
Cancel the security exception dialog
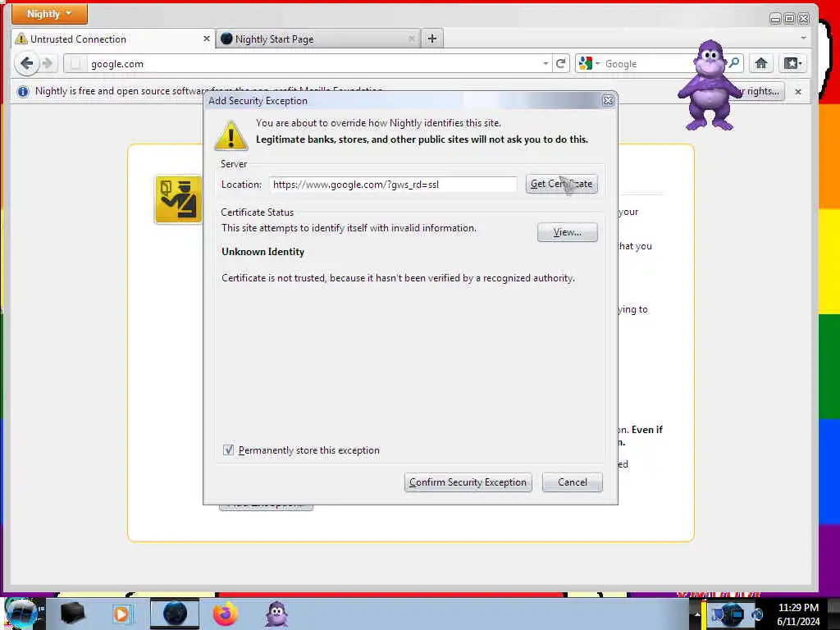(x=572, y=482)
